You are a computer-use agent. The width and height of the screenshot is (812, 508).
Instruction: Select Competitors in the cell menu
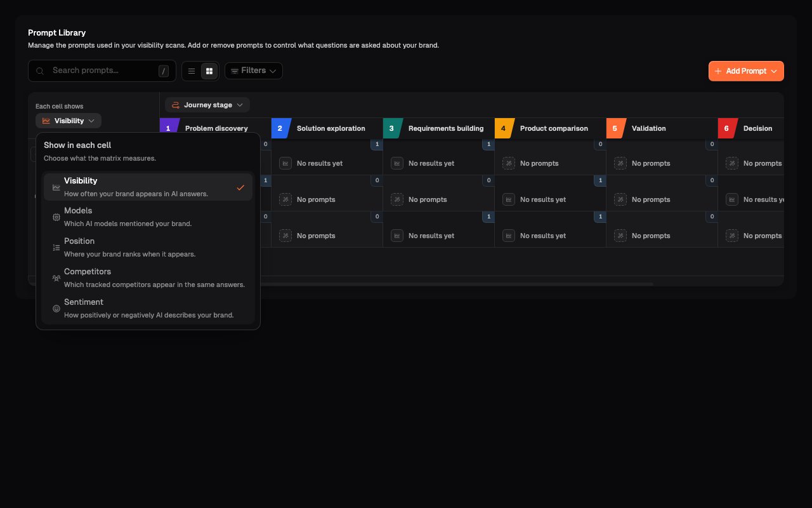pyautogui.click(x=148, y=278)
